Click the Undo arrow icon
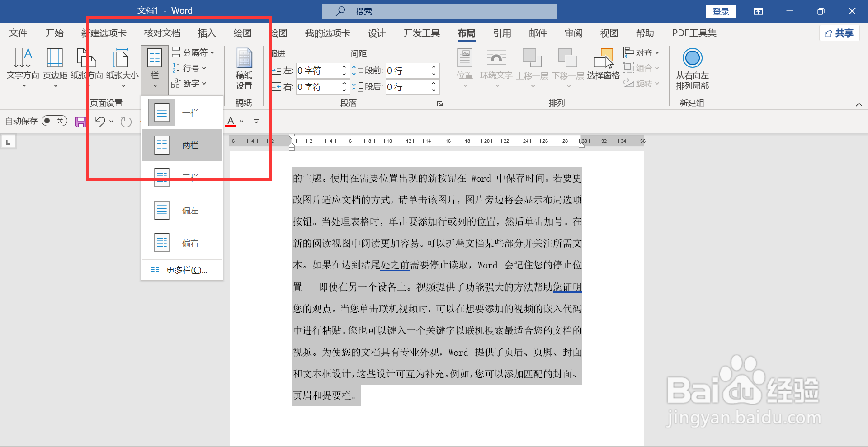The width and height of the screenshot is (868, 447). pyautogui.click(x=100, y=121)
